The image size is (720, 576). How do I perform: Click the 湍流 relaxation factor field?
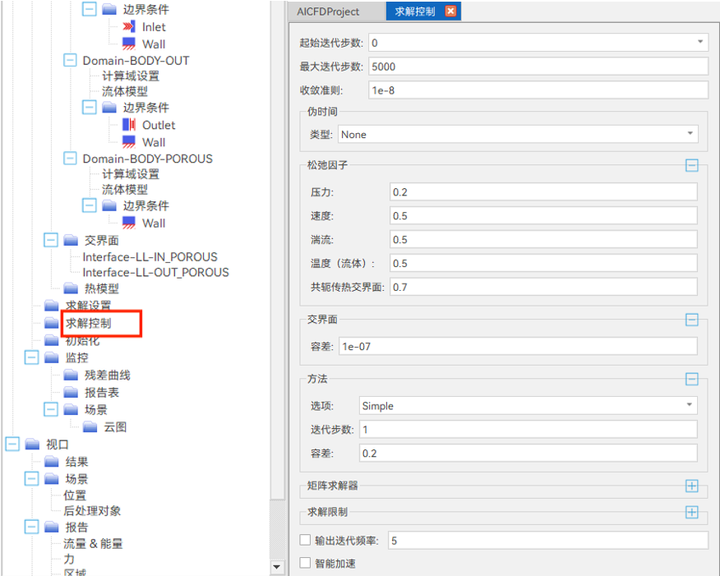[x=543, y=240]
